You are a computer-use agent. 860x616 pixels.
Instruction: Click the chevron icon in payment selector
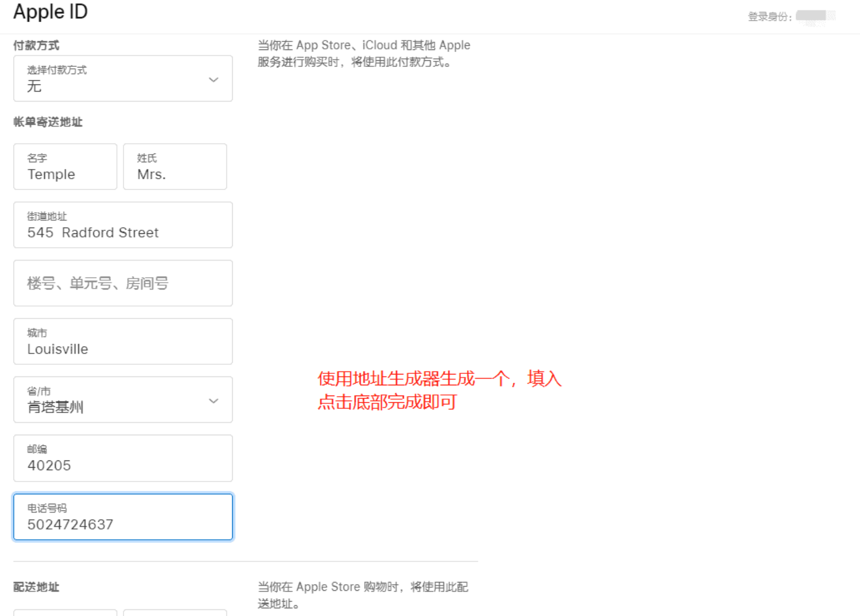coord(213,79)
